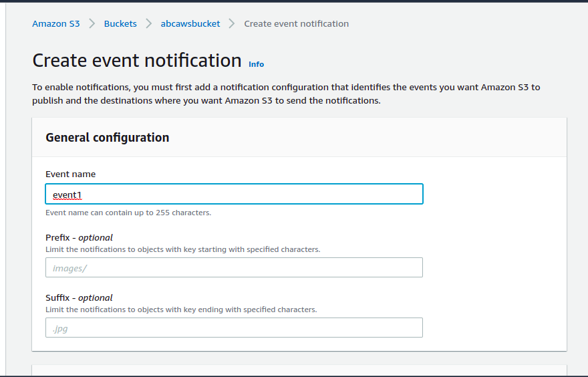Click the 'Prefix - optional' label
Screen dimensions: 588x377
click(79, 237)
